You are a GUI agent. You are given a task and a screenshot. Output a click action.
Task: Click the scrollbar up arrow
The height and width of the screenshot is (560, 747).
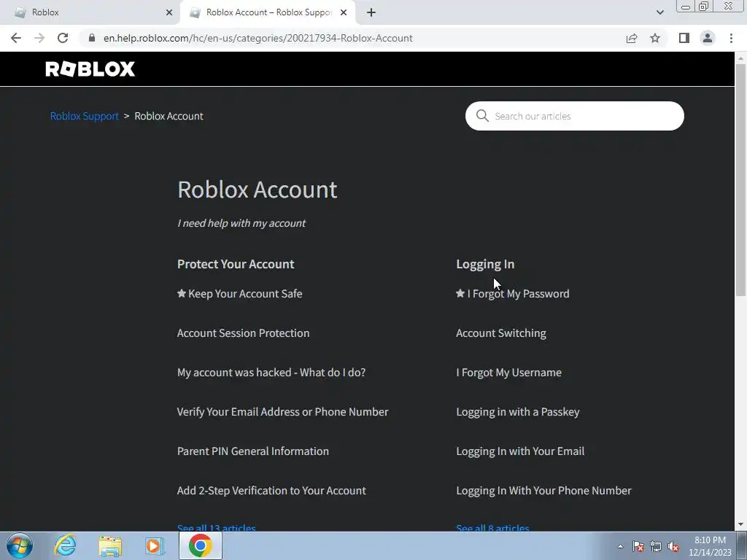741,58
